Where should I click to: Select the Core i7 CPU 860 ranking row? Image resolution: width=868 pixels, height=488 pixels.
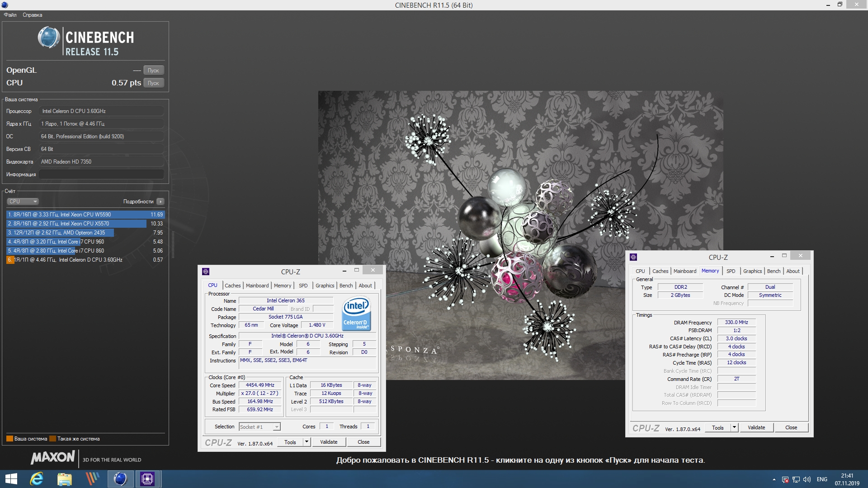(x=85, y=251)
